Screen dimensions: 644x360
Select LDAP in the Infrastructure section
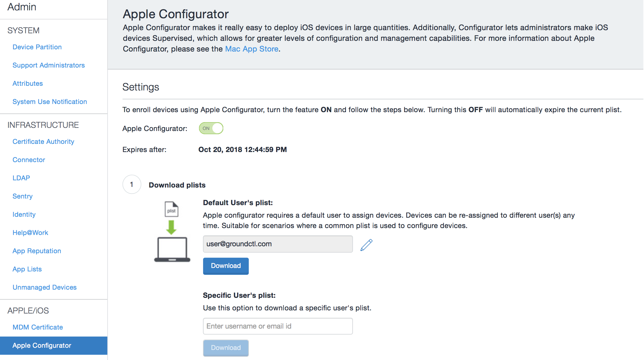pos(21,178)
